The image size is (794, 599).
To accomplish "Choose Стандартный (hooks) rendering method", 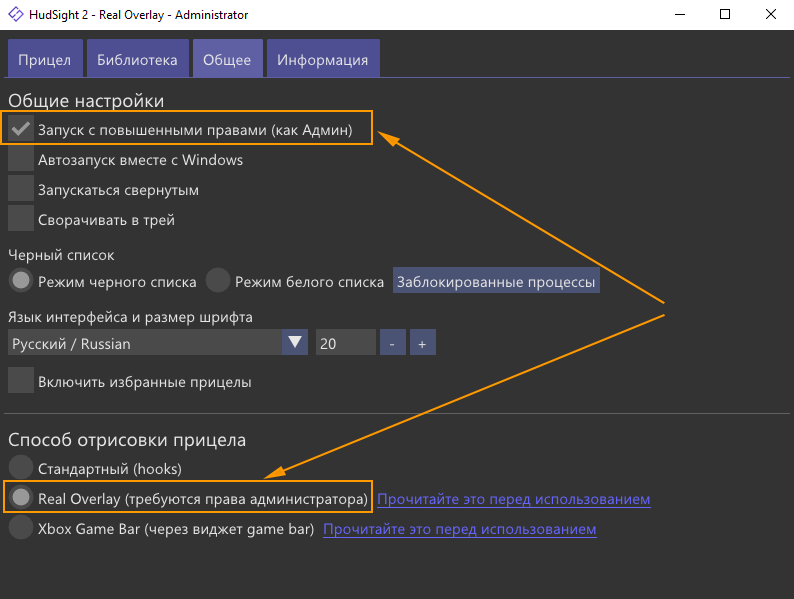I will point(21,467).
